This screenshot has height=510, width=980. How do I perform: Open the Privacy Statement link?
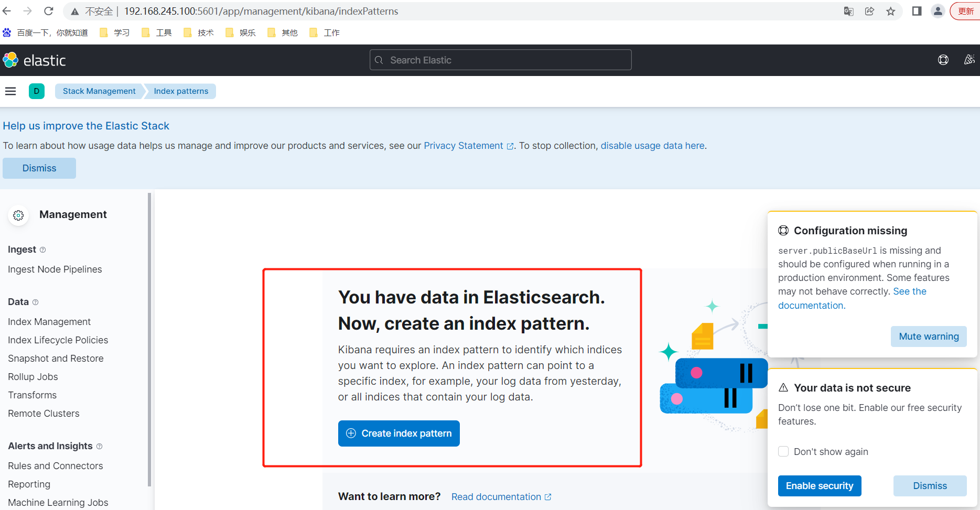coord(469,146)
